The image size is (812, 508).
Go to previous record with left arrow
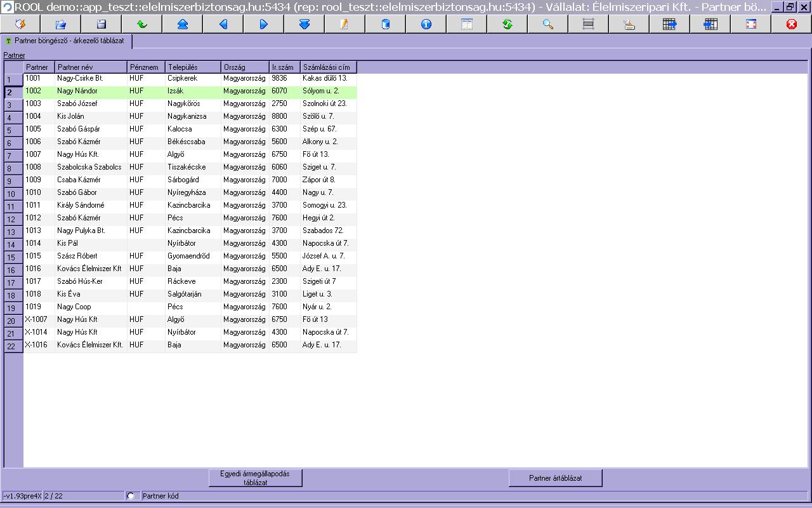tap(223, 24)
